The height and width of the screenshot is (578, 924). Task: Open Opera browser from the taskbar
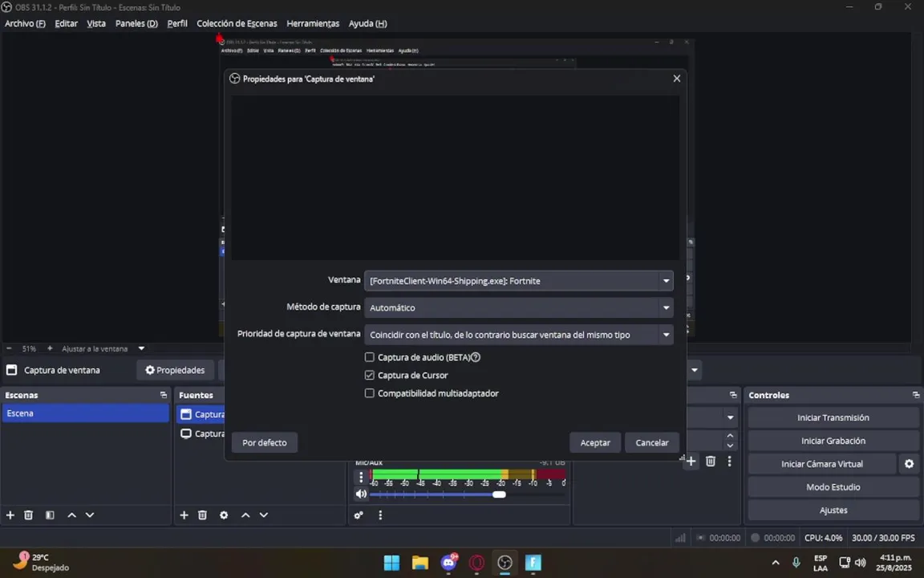click(476, 563)
